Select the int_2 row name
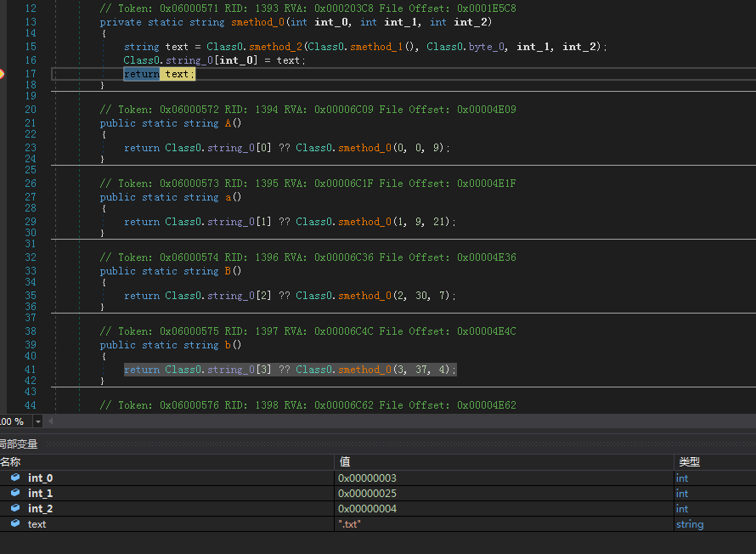756x554 pixels. pyautogui.click(x=41, y=509)
